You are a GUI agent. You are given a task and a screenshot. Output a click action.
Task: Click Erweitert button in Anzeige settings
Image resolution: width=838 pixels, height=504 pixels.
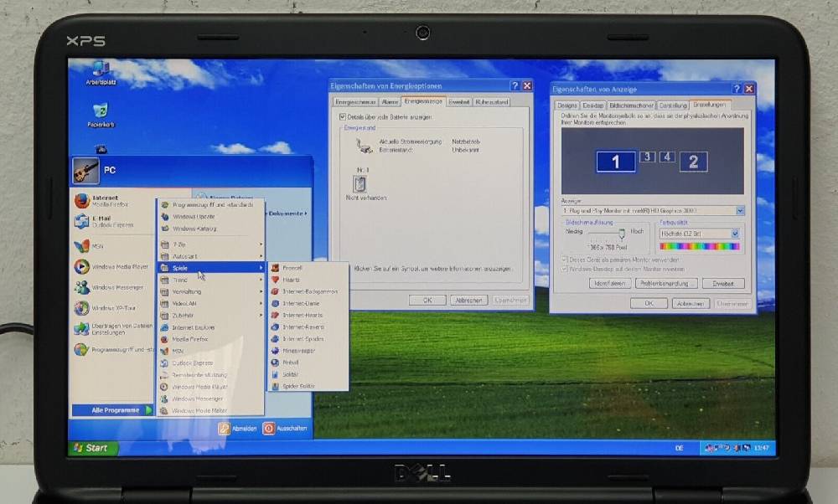coord(724,284)
